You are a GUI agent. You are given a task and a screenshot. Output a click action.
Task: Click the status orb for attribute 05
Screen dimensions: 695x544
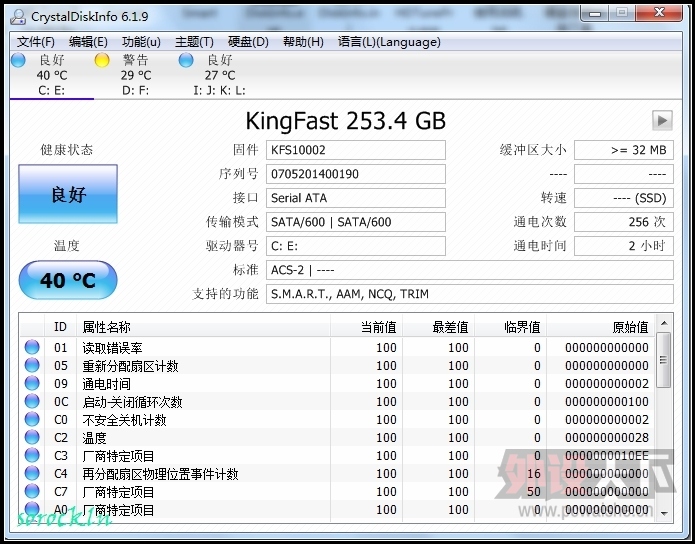[x=32, y=365]
